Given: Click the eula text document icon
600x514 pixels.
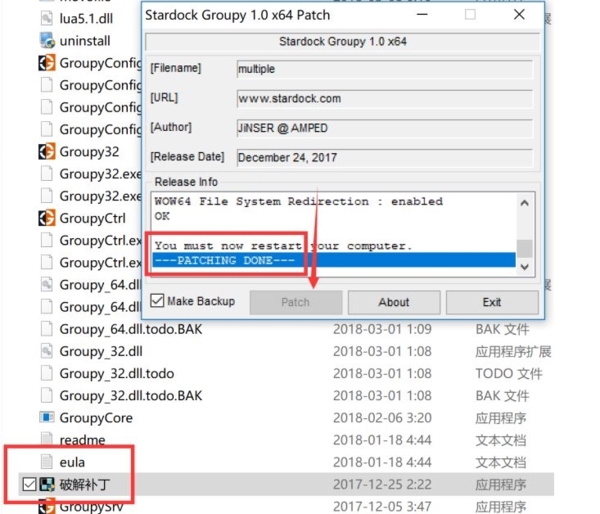Looking at the screenshot, I should [46, 462].
